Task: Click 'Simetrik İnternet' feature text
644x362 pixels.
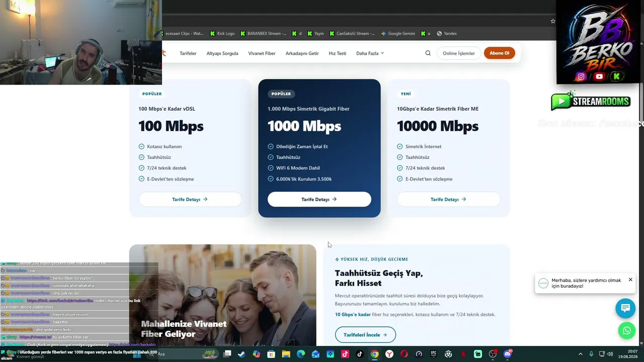Action: tap(424, 146)
